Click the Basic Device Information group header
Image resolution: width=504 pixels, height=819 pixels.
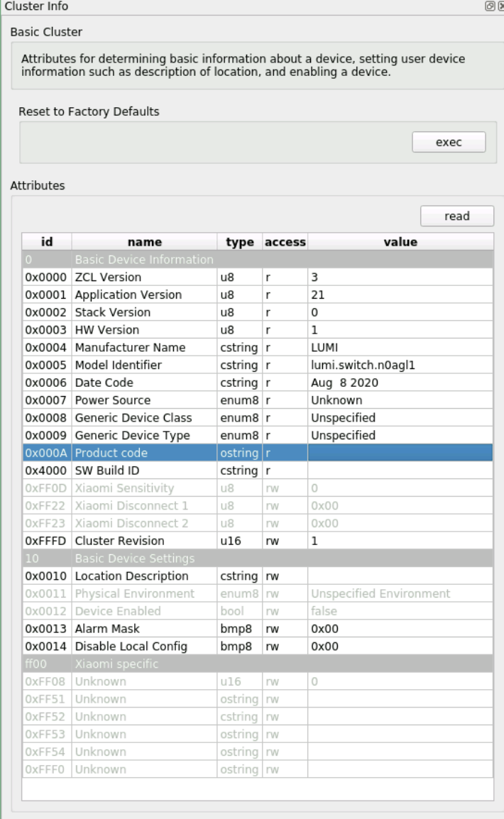(x=258, y=260)
